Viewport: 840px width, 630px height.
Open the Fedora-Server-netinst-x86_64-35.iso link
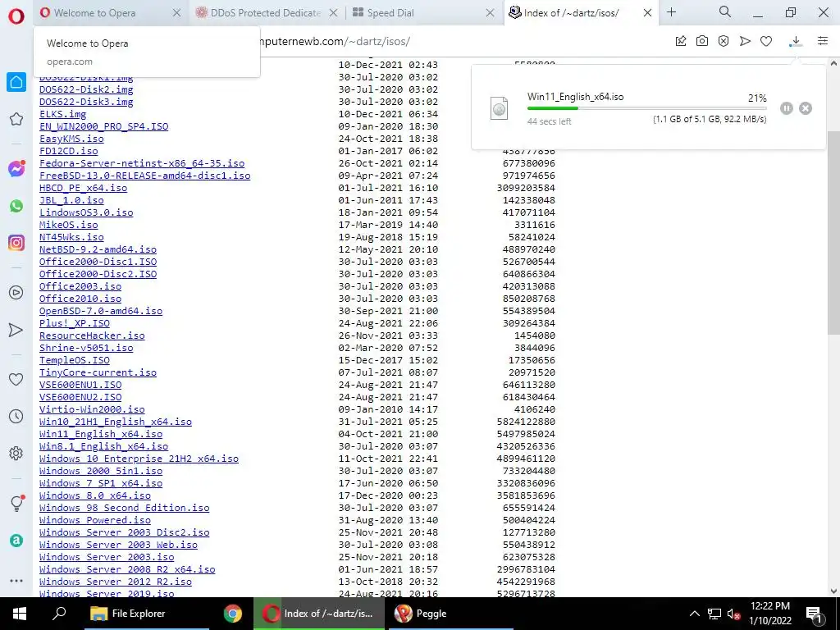(142, 163)
